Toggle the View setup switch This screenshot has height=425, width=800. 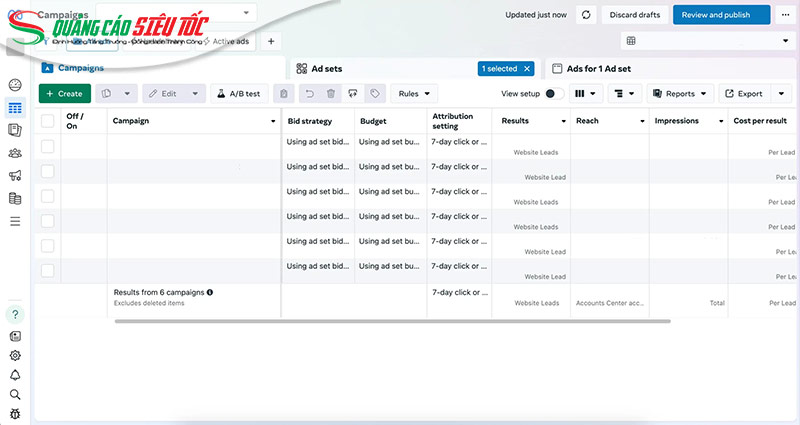click(554, 93)
